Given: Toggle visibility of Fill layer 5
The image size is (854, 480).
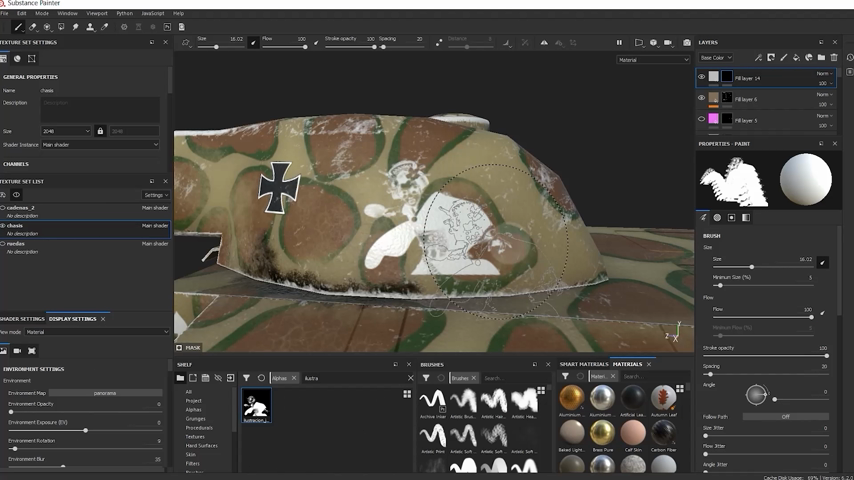Looking at the screenshot, I should coord(702,119).
